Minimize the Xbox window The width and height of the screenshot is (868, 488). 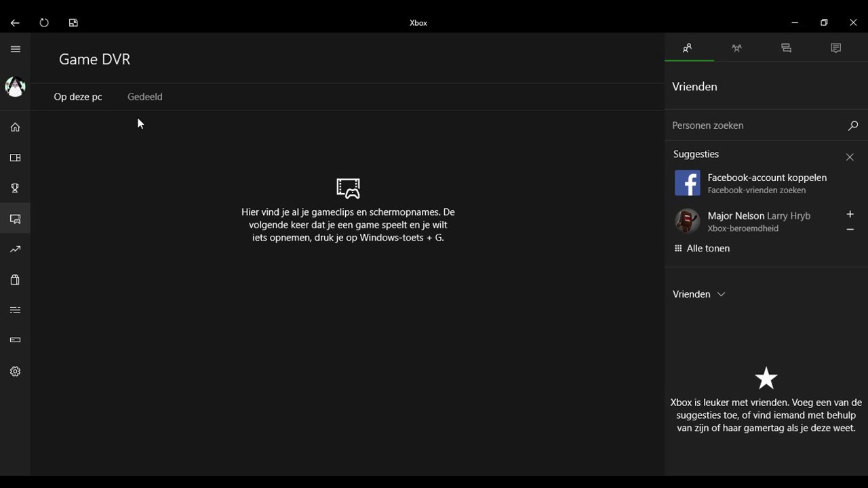click(x=795, y=23)
